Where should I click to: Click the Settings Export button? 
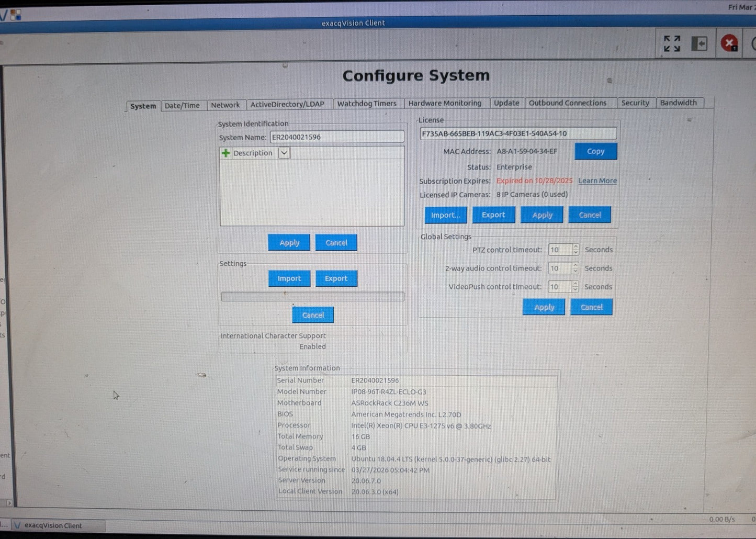point(336,278)
